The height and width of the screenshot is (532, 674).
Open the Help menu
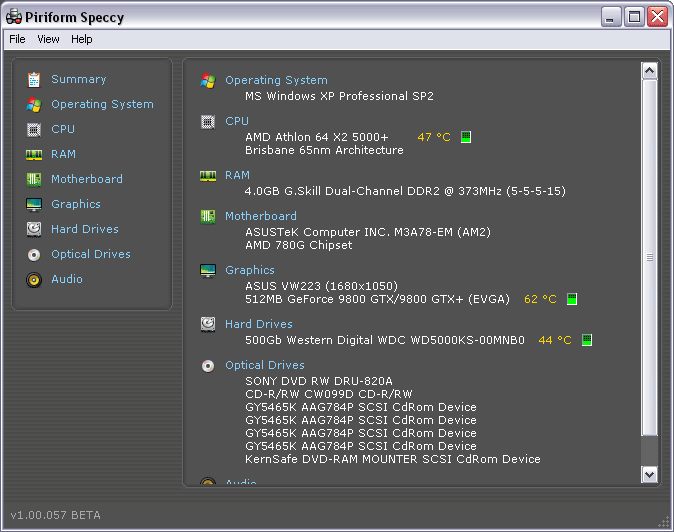pyautogui.click(x=82, y=39)
